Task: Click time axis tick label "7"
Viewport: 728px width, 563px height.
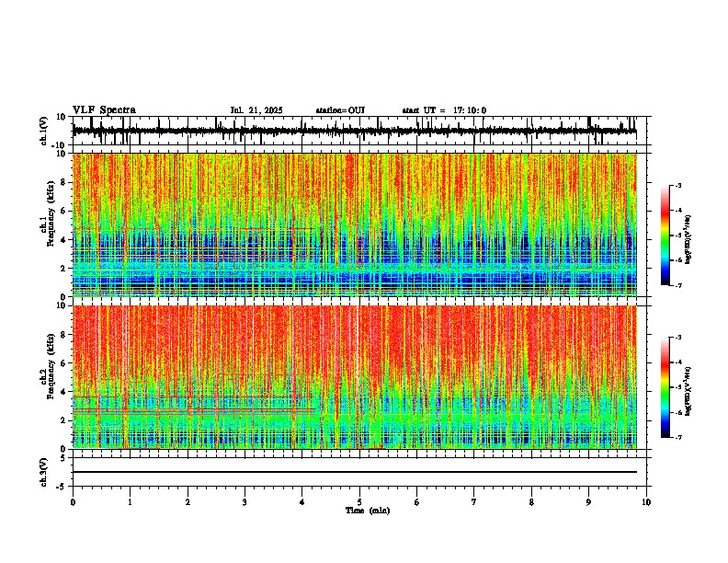Action: coord(474,502)
